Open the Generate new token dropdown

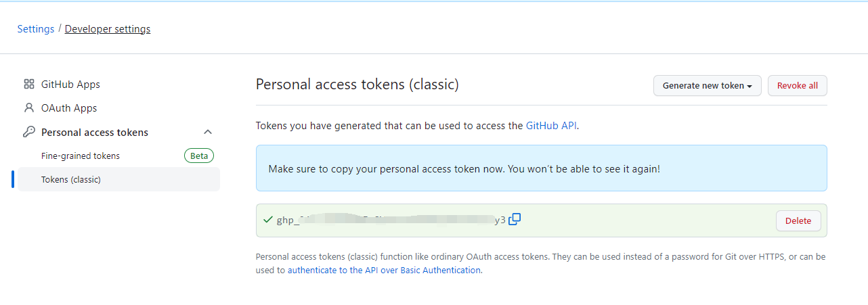707,86
